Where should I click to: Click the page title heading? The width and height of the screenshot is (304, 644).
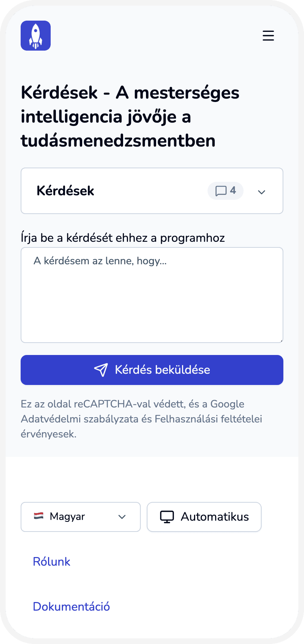(x=130, y=117)
